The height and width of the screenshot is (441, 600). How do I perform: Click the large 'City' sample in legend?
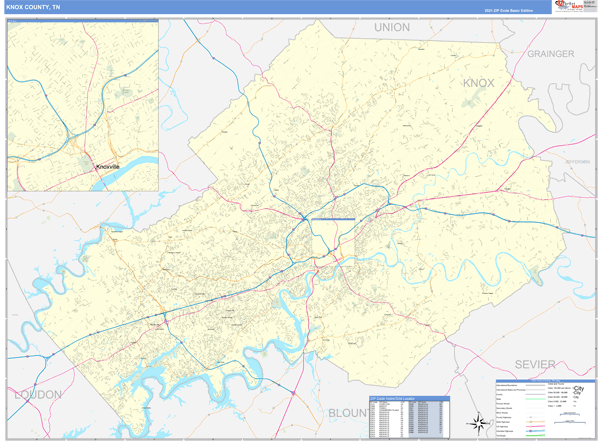click(x=579, y=389)
